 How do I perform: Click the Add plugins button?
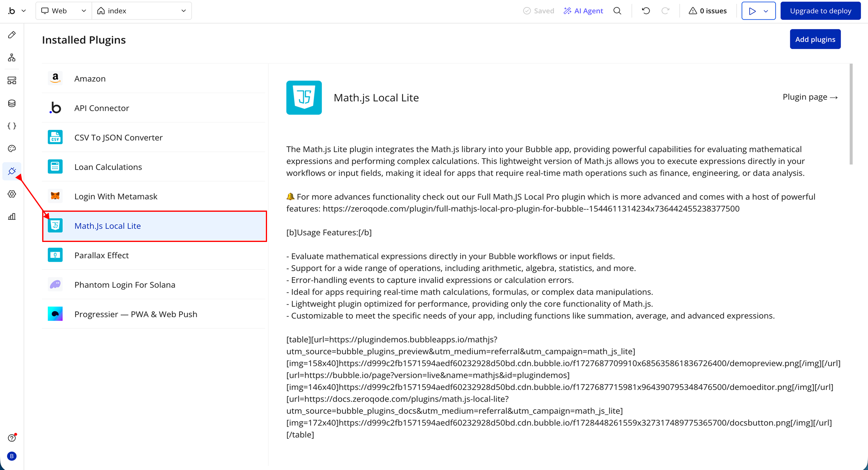pyautogui.click(x=815, y=40)
